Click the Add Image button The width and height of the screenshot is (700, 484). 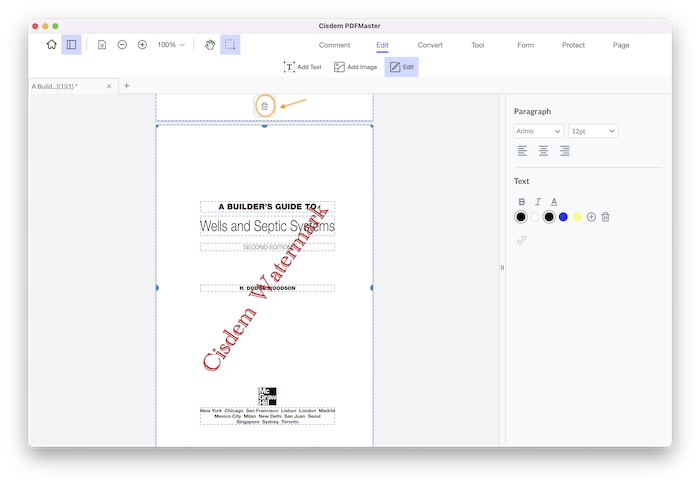pos(355,67)
